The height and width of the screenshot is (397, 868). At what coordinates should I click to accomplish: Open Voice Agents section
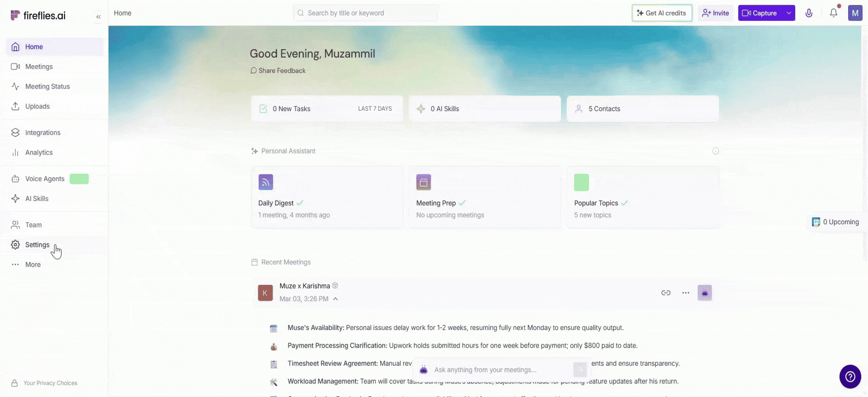coord(55,179)
